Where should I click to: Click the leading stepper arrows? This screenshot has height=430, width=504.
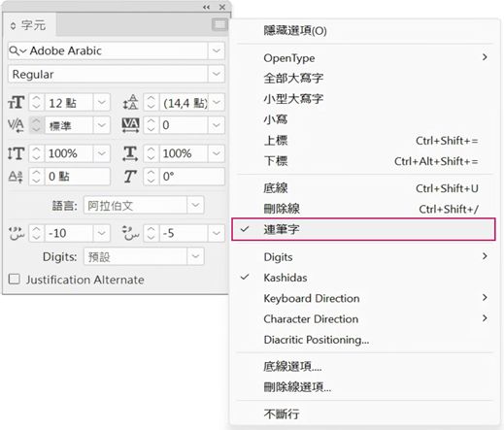tap(151, 103)
